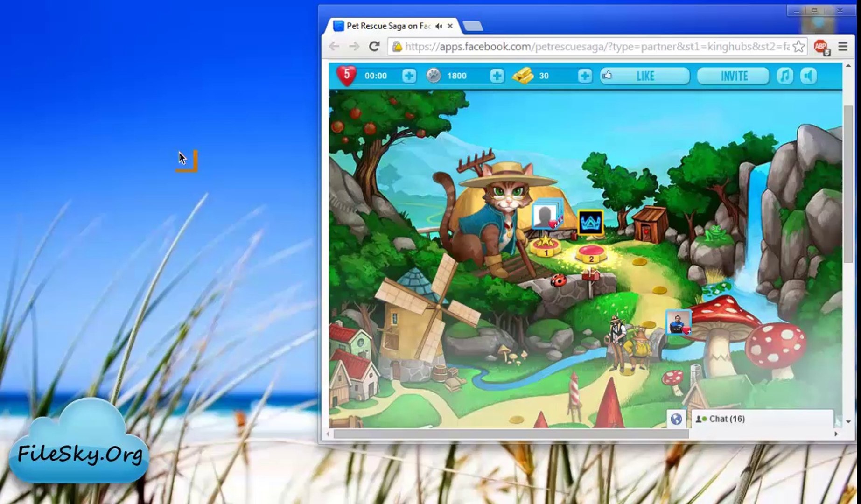Click the timer showing 00:00
The width and height of the screenshot is (861, 504).
click(376, 76)
